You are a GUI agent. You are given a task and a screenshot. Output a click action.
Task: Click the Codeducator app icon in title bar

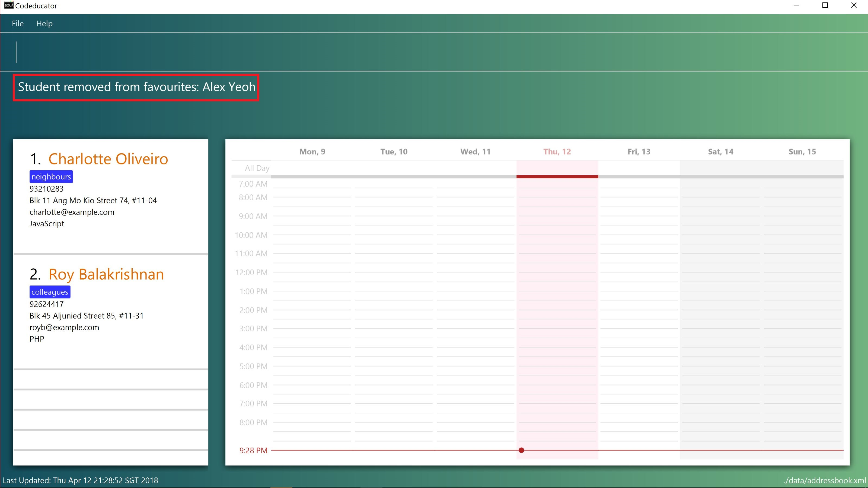9,5
